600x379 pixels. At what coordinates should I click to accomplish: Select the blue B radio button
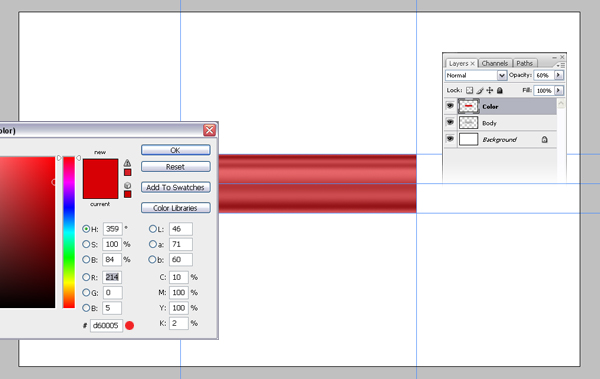pyautogui.click(x=86, y=308)
